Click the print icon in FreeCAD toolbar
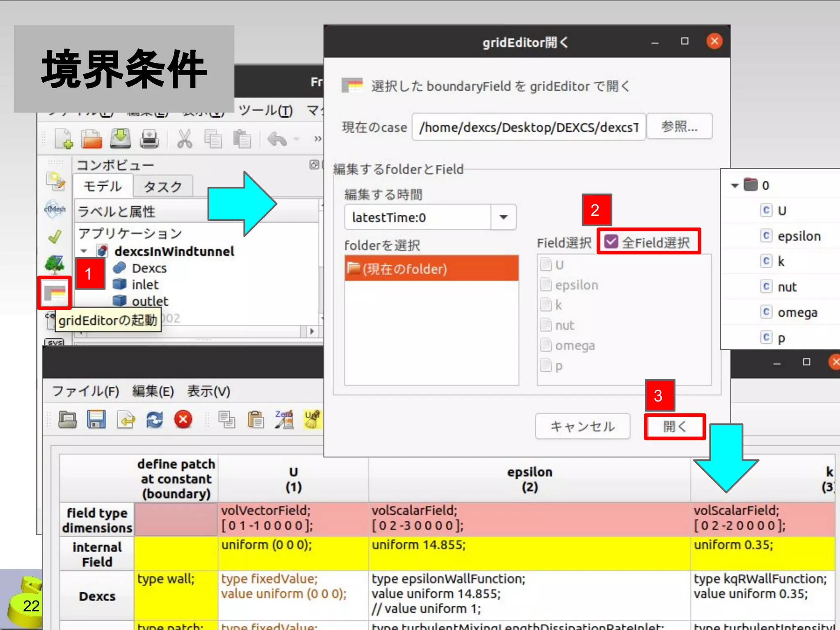Screen dimensions: 840x630 [x=149, y=139]
